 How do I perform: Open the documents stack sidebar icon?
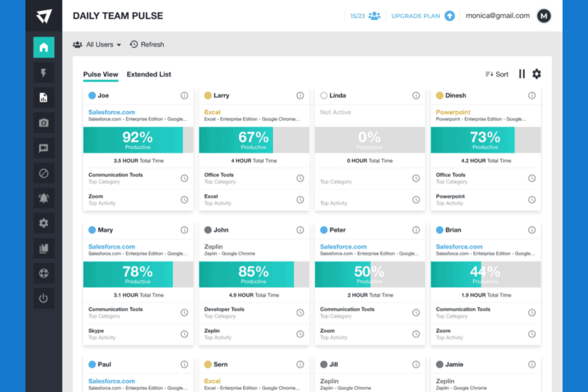[44, 249]
